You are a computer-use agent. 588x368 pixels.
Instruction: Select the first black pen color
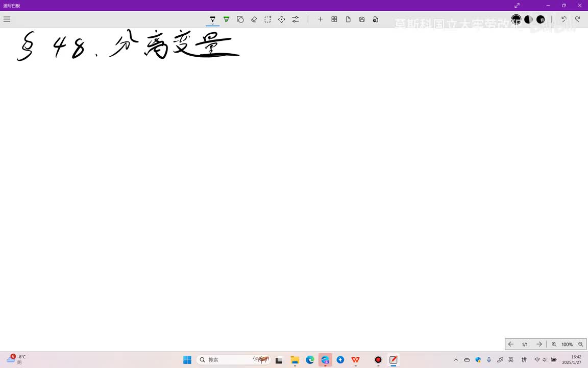click(x=516, y=19)
